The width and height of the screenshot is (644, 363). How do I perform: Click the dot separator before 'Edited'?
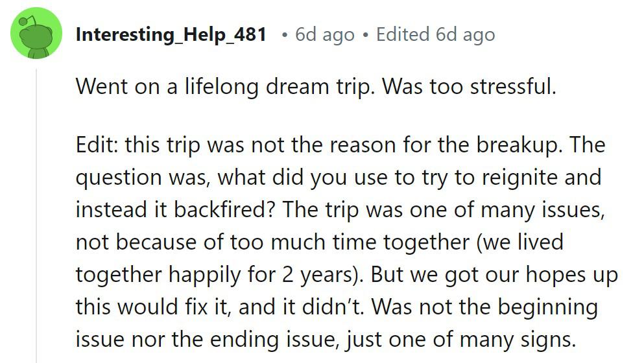pos(365,36)
